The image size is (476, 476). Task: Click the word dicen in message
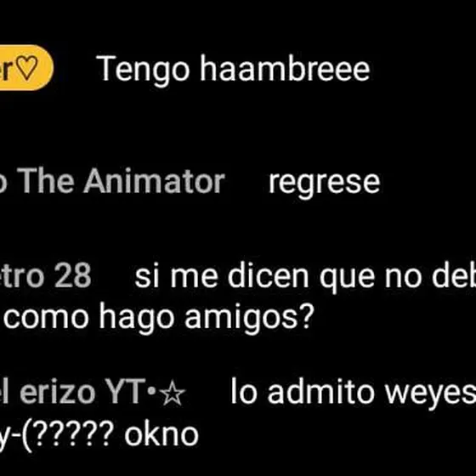tap(269, 276)
